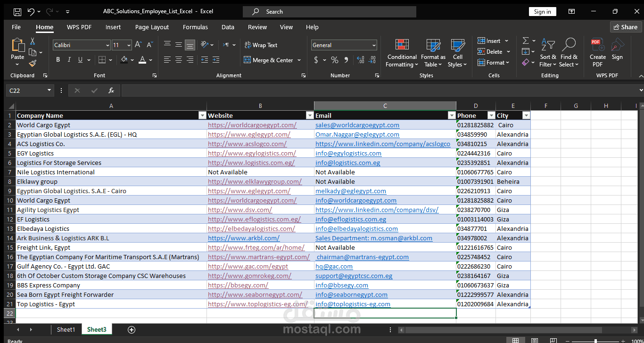
Task: Click the Accounting currency dollar icon
Action: pyautogui.click(x=316, y=60)
